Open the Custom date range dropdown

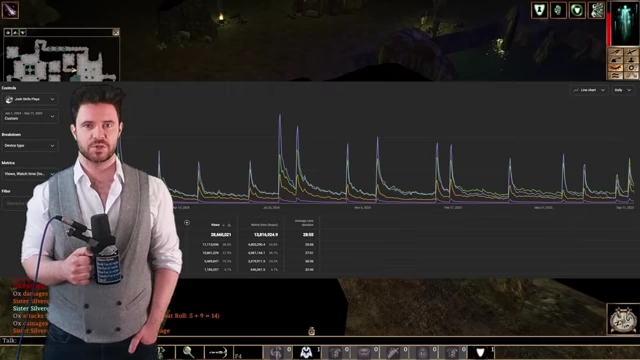30,116
